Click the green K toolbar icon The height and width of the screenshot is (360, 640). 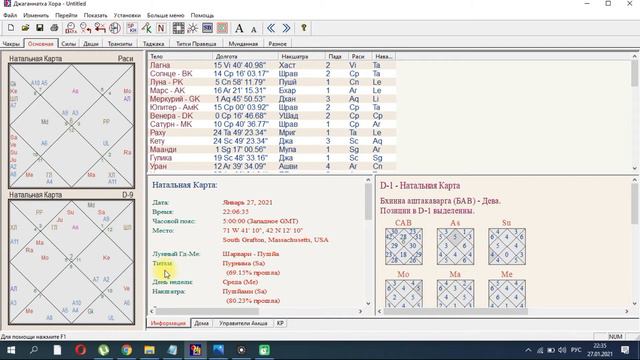(147, 28)
